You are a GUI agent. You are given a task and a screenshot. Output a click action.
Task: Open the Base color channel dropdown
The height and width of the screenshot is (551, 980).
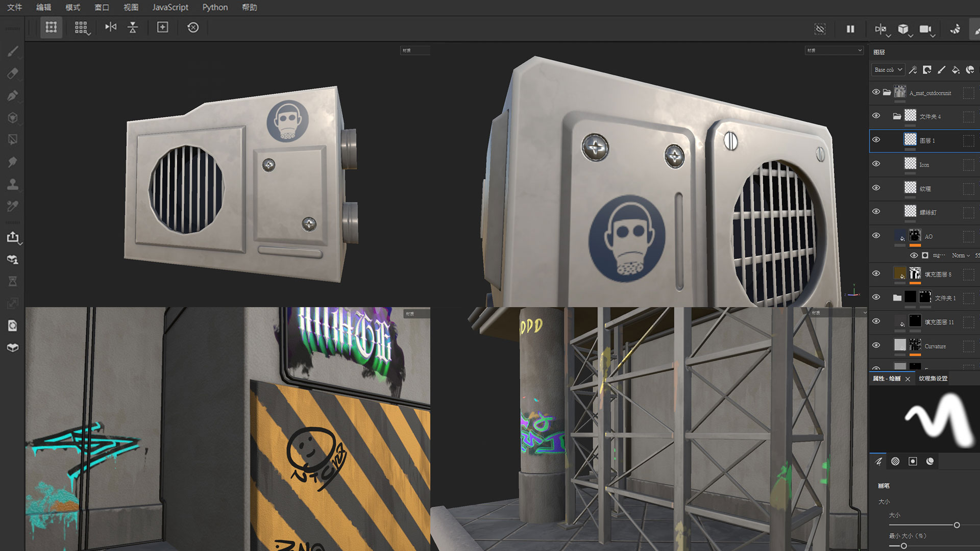click(888, 70)
